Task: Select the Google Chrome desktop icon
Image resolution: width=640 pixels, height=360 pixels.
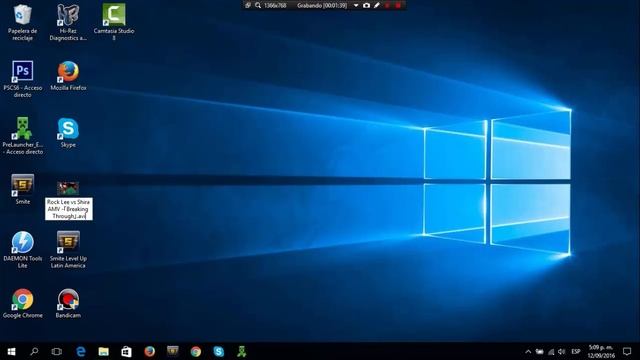Action: (x=22, y=303)
